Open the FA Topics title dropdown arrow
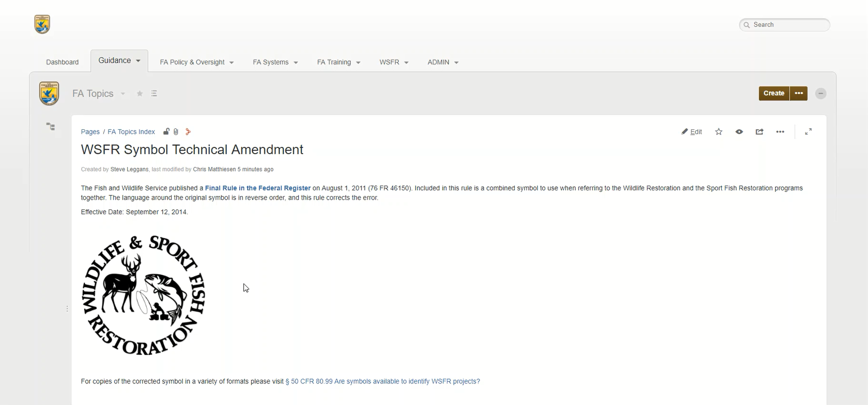Image resolution: width=868 pixels, height=405 pixels. click(123, 94)
